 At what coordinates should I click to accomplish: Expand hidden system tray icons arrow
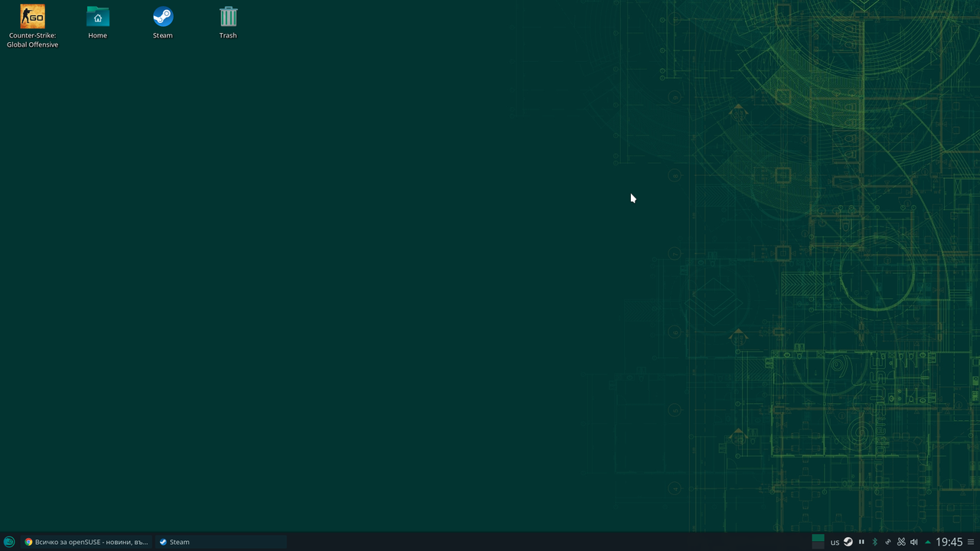click(928, 542)
